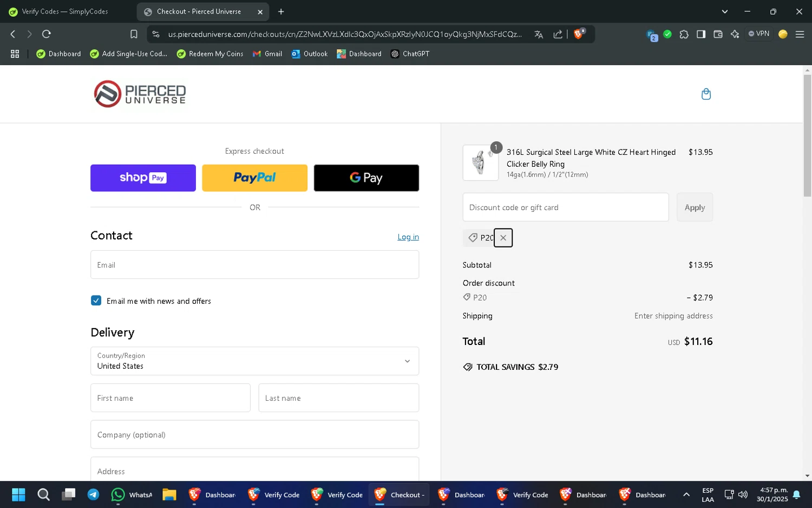Open the shopping bag cart icon
Viewport: 812px width, 508px height.
point(706,94)
